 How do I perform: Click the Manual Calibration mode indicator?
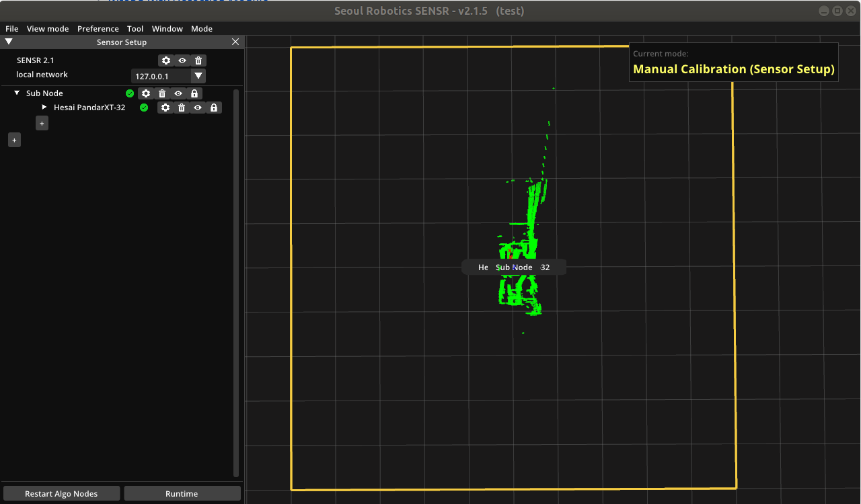click(x=734, y=62)
